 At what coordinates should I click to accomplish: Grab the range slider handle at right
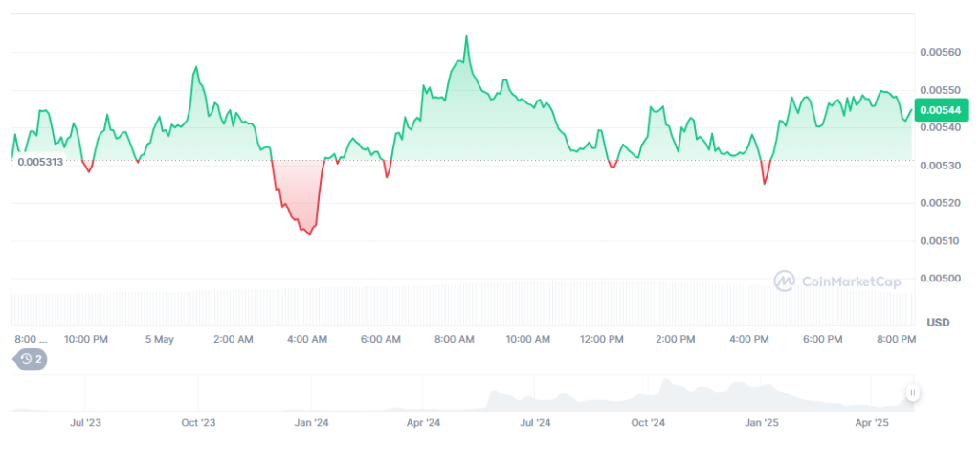912,393
